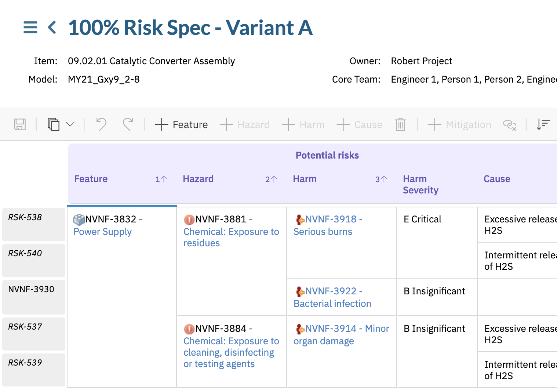Click the undo arrow
The width and height of the screenshot is (557, 392).
tap(101, 125)
